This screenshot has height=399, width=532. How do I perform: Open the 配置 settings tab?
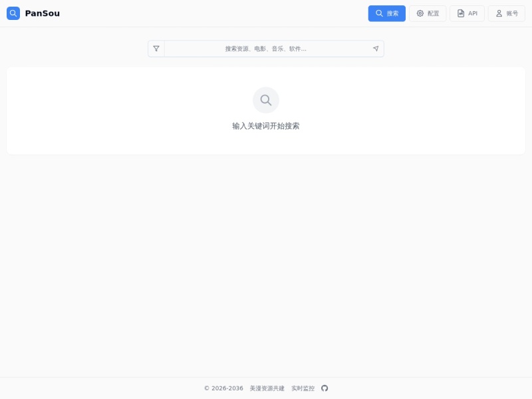tap(428, 13)
